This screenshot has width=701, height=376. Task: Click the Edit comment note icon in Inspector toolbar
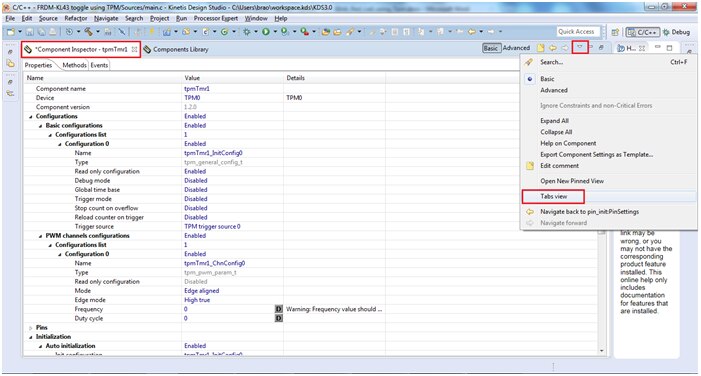(541, 48)
